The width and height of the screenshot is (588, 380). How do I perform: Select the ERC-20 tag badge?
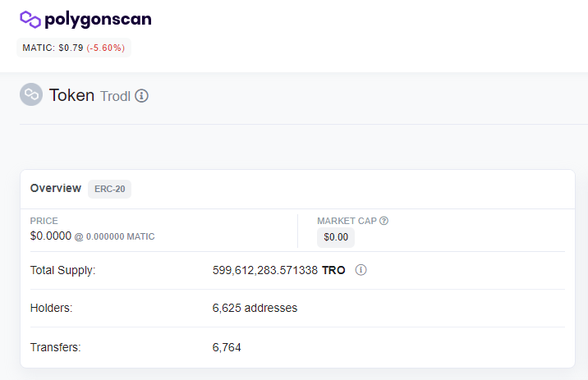coord(109,189)
